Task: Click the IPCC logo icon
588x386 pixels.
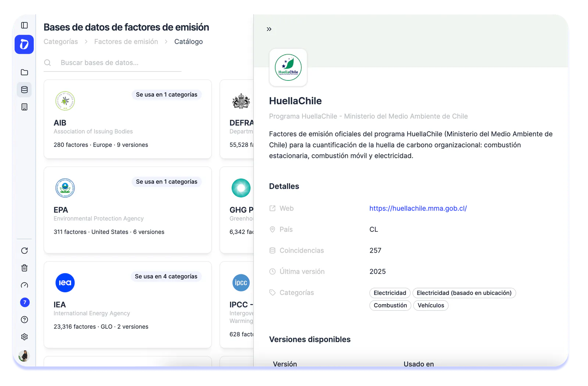Action: pyautogui.click(x=241, y=283)
